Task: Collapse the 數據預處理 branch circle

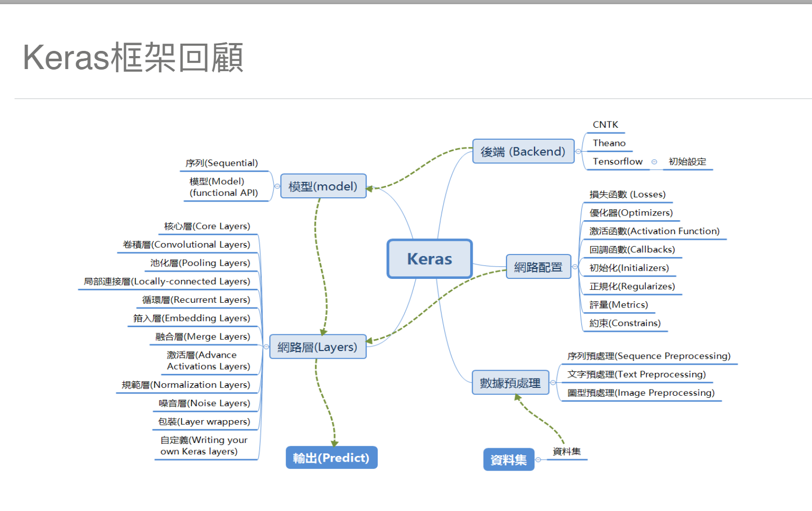Action: pos(553,383)
